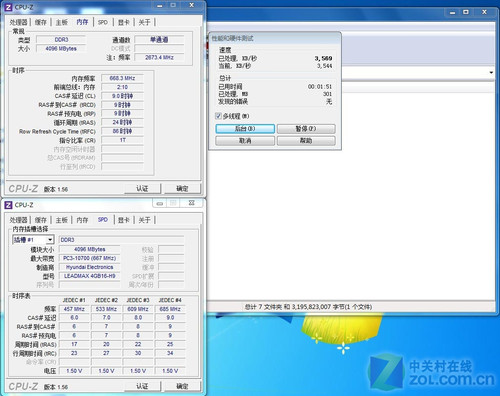This screenshot has height=396, width=500.
Task: Click the 帮助 button in benchmark dialog
Action: coord(306,141)
